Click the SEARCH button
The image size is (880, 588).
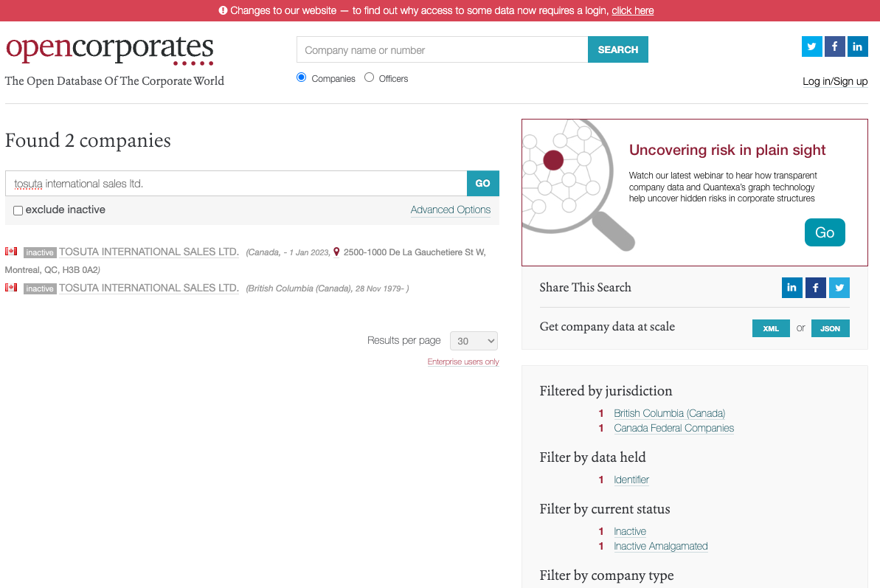click(x=618, y=49)
